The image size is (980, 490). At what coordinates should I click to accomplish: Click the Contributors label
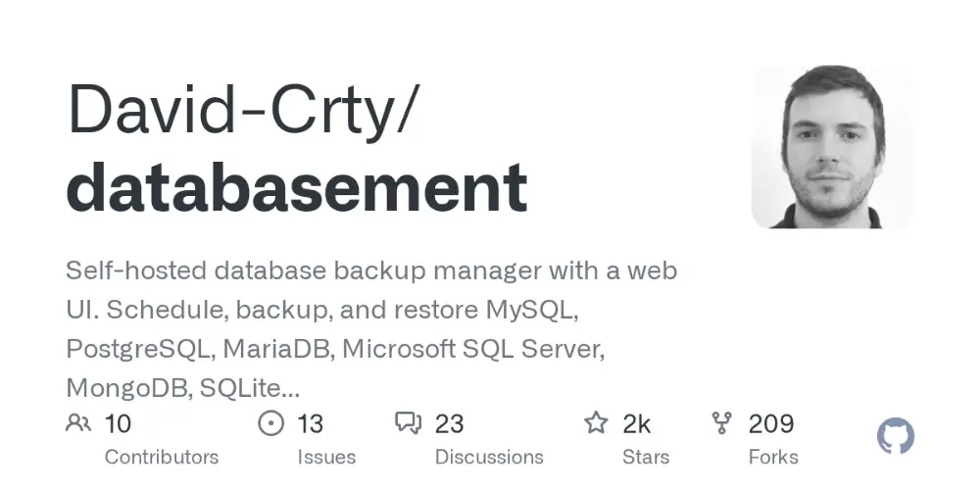click(162, 457)
